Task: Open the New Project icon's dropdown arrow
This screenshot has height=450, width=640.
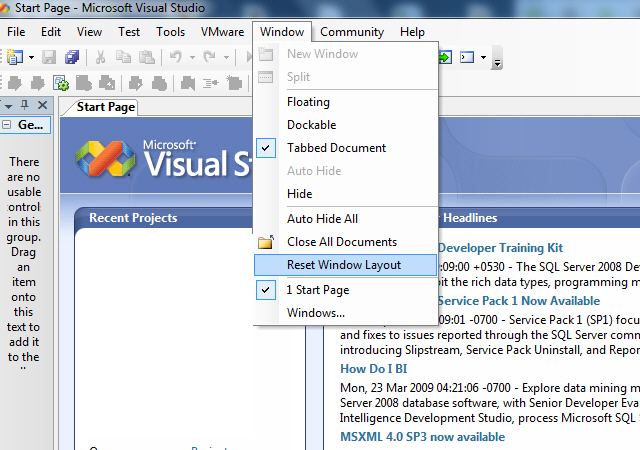Action: (31, 58)
